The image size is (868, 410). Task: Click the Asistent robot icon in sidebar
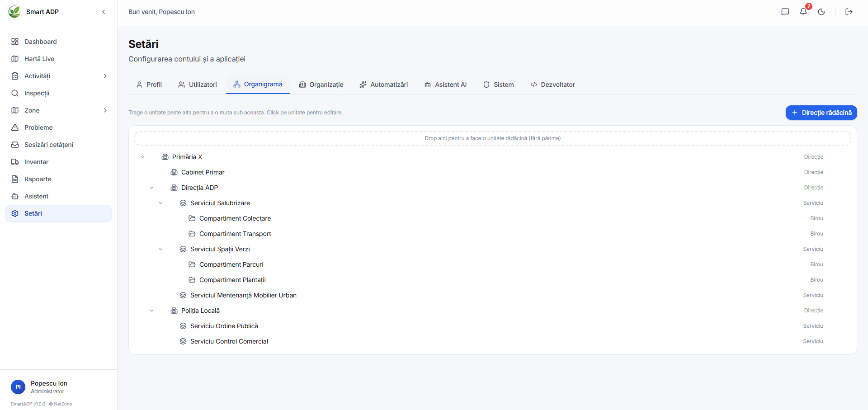[x=15, y=196]
